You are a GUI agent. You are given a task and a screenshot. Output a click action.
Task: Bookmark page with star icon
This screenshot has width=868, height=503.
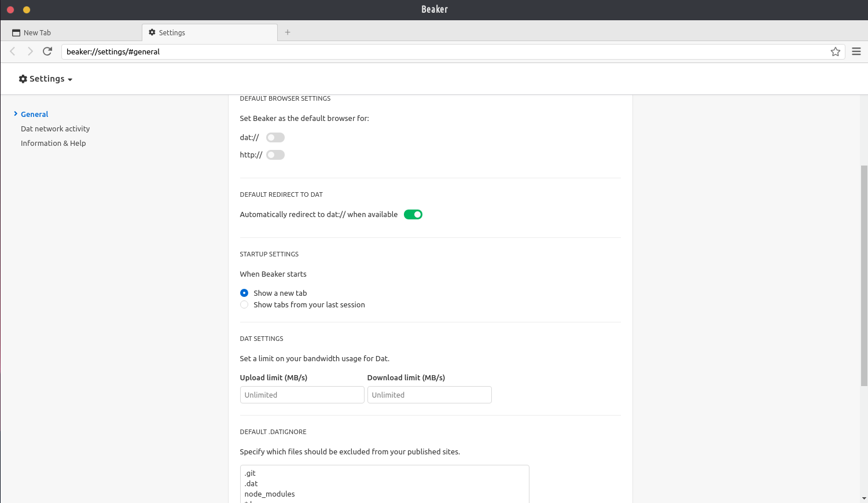point(835,52)
